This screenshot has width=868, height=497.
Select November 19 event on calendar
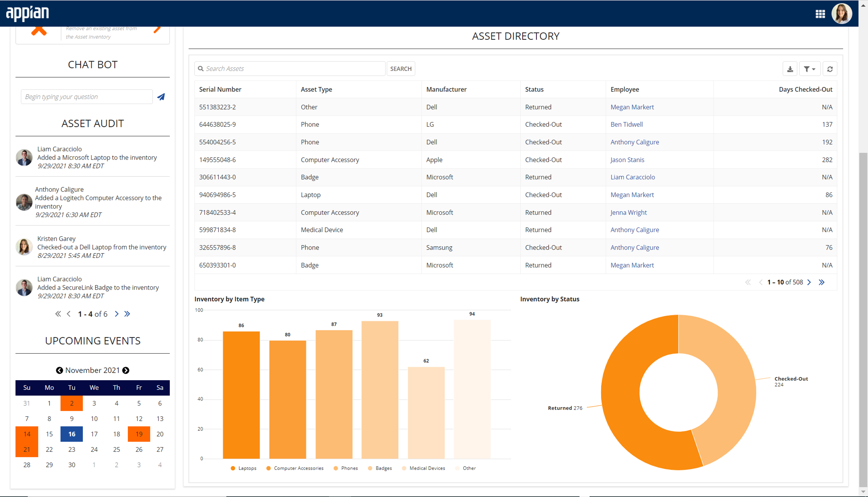point(139,434)
